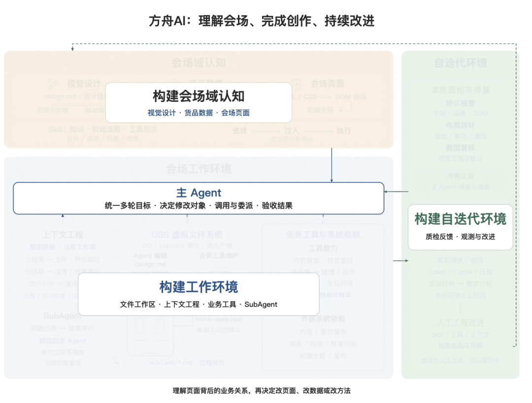This screenshot has width=532, height=403.
Task: Click the faded 协议检查 label
Action: click(x=461, y=103)
